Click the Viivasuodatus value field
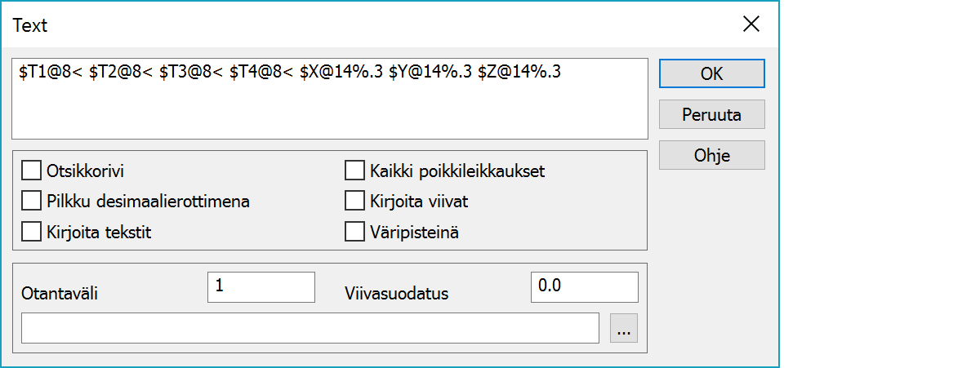 (584, 286)
